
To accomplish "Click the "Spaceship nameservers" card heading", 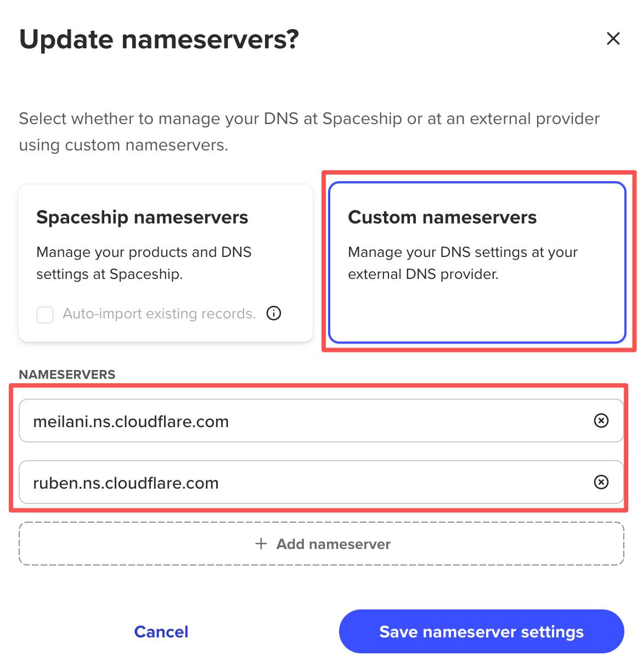I will [142, 217].
